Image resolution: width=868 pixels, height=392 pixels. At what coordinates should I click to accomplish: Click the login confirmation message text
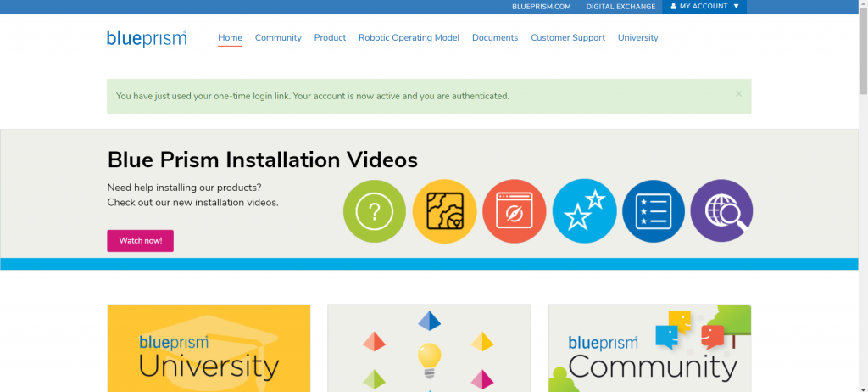[x=312, y=96]
